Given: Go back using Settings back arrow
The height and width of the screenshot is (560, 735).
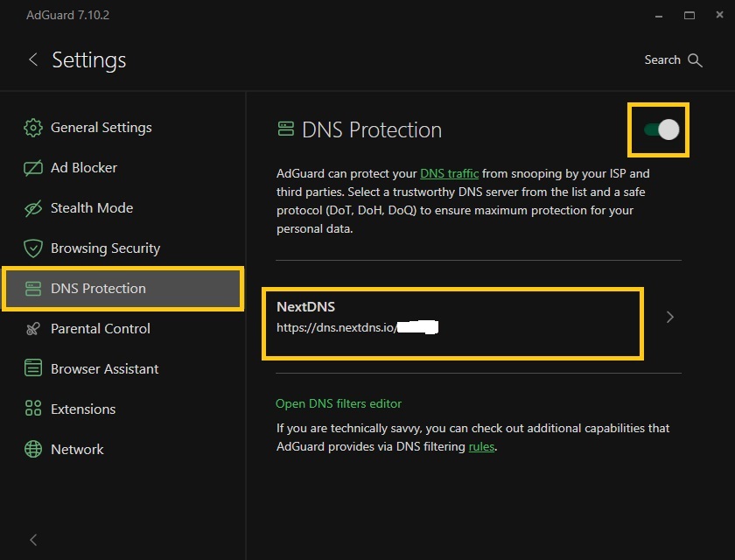Looking at the screenshot, I should point(33,59).
